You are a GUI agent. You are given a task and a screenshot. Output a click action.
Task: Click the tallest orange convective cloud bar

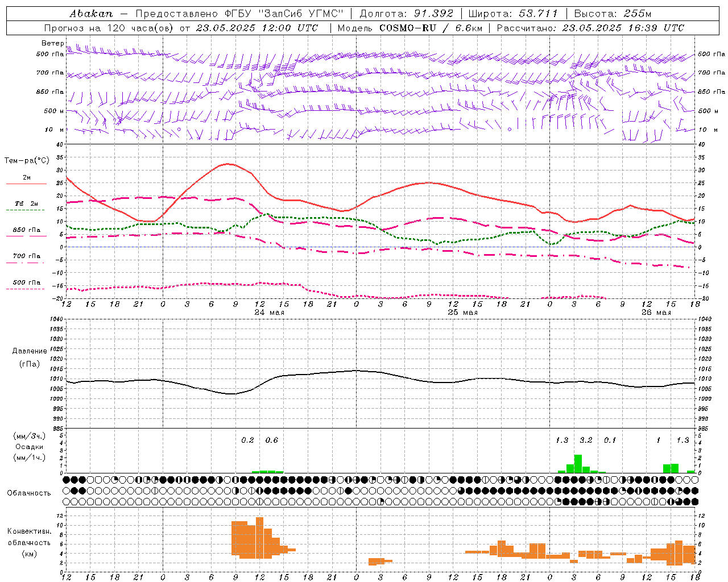coord(260,538)
